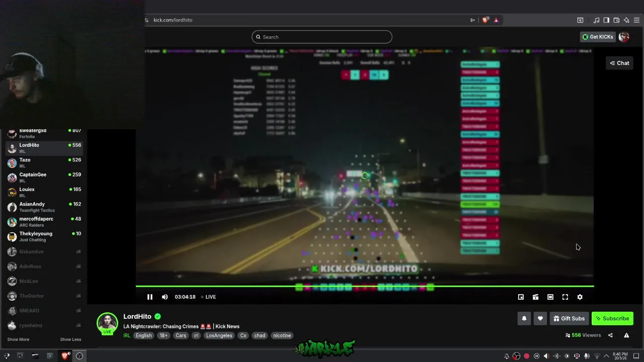This screenshot has height=362, width=644.
Task: Open offline channel NickLee
Action: (44, 281)
